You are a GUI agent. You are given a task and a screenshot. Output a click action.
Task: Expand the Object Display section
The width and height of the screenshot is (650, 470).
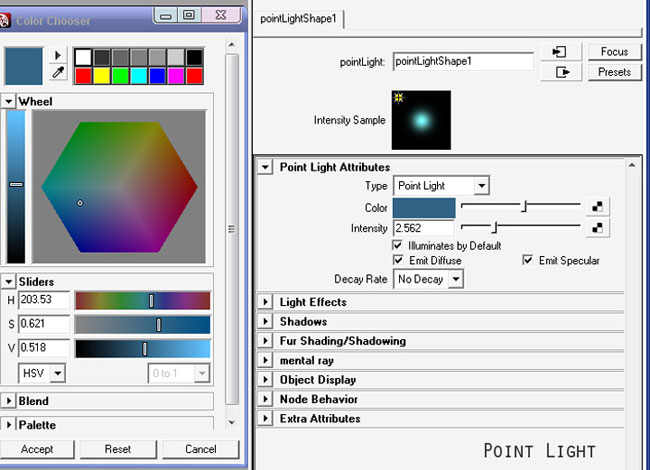[x=265, y=380]
